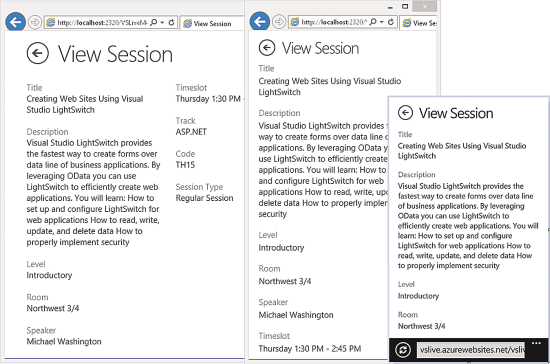Click the refresh icon in left browser address bar

[x=172, y=22]
